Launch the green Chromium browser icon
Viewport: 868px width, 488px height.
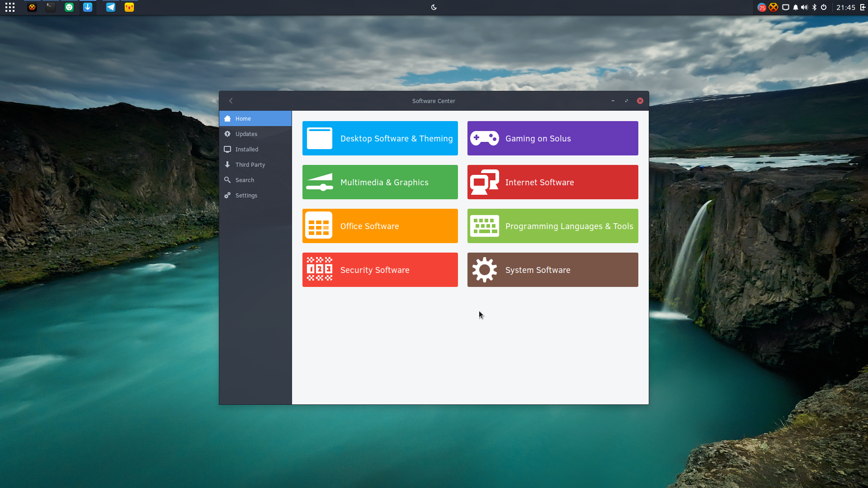[x=69, y=7]
